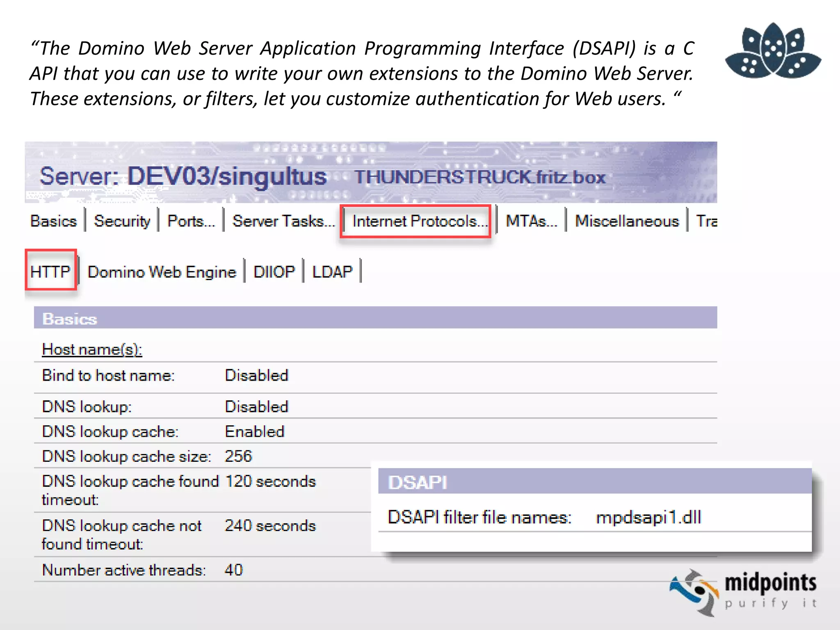The width and height of the screenshot is (840, 630).
Task: Select DNS lookup cache Enabled value
Action: [255, 431]
